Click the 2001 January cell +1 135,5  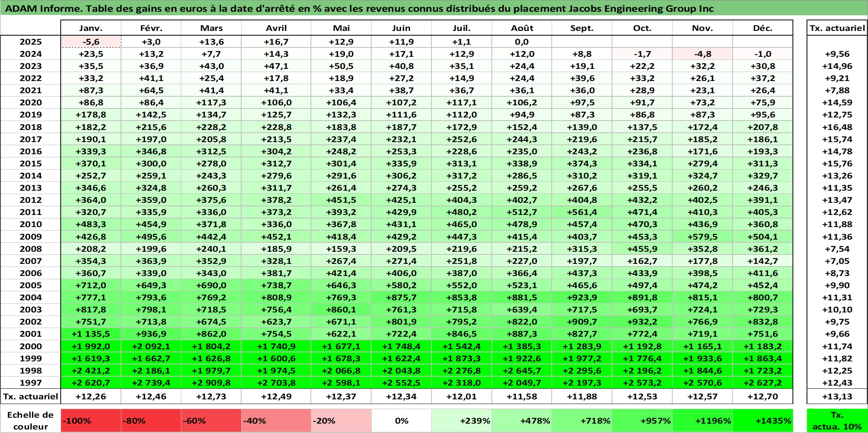click(x=91, y=334)
